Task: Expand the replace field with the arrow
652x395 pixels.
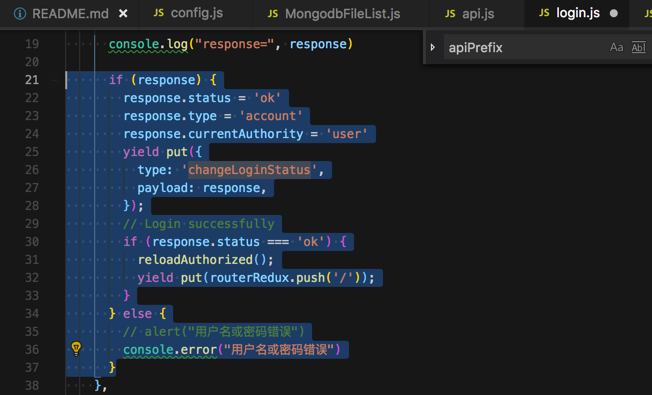Action: pyautogui.click(x=433, y=47)
